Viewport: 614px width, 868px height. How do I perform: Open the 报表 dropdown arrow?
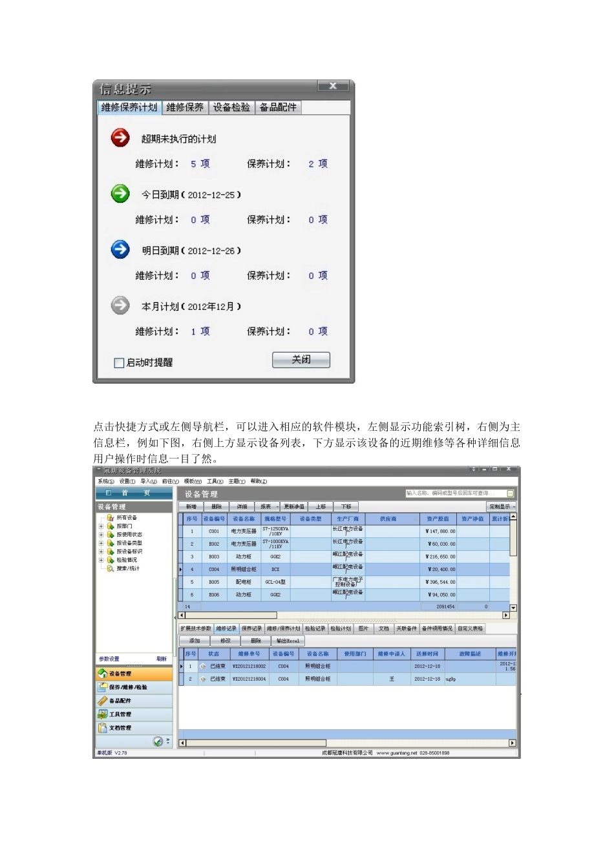point(277,507)
